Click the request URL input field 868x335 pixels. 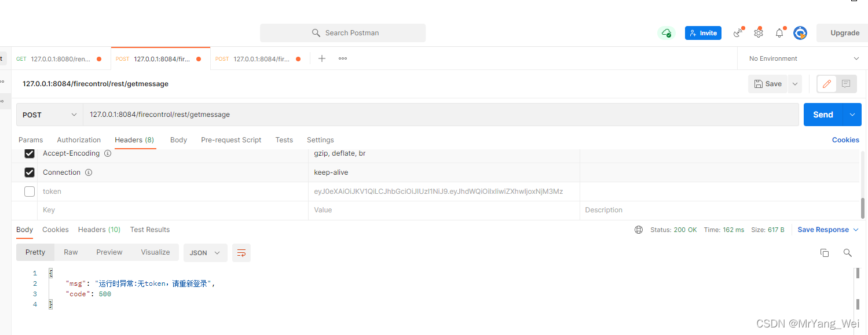(441, 115)
